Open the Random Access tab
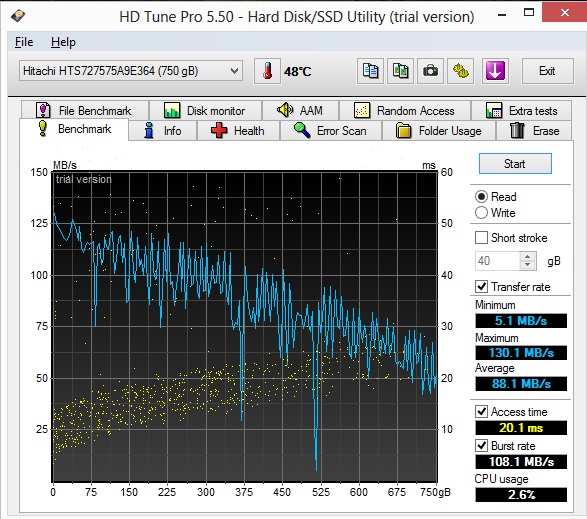587x519 pixels. tap(404, 111)
